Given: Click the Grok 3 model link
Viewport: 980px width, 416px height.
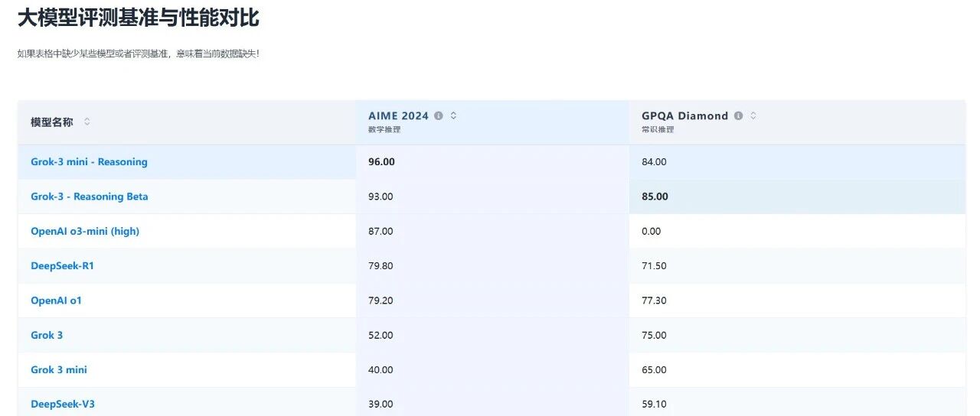Looking at the screenshot, I should 47,335.
